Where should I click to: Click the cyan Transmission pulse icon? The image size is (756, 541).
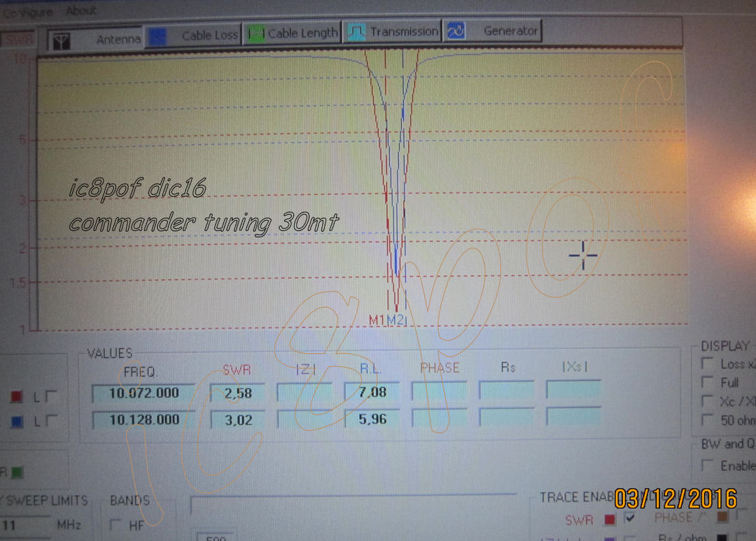pyautogui.click(x=357, y=32)
